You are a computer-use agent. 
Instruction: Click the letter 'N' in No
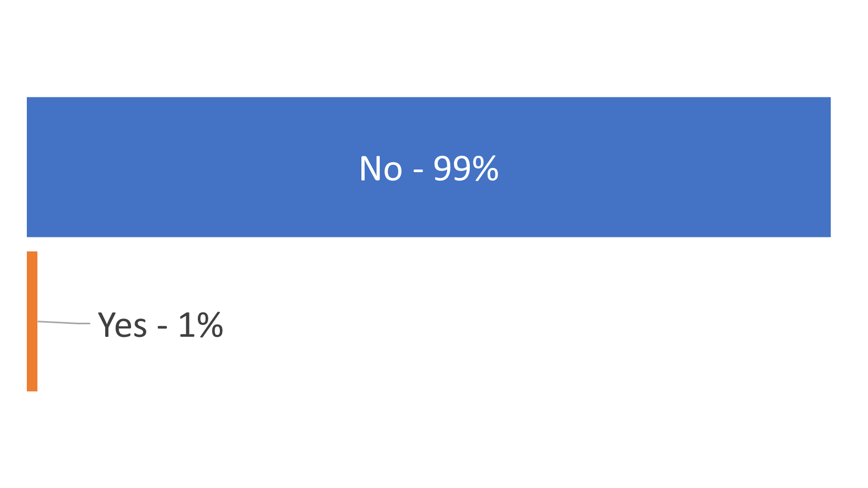[370, 169]
